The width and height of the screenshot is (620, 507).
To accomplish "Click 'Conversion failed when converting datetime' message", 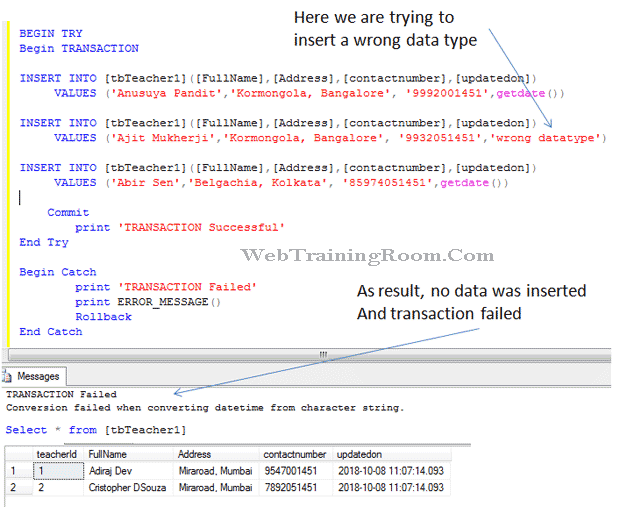I will 205,408.
